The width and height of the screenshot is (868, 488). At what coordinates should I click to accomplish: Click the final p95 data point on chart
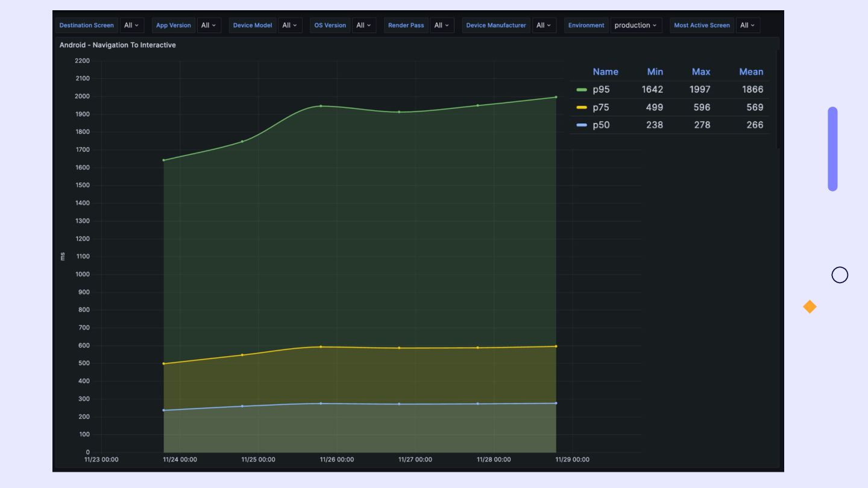(556, 97)
